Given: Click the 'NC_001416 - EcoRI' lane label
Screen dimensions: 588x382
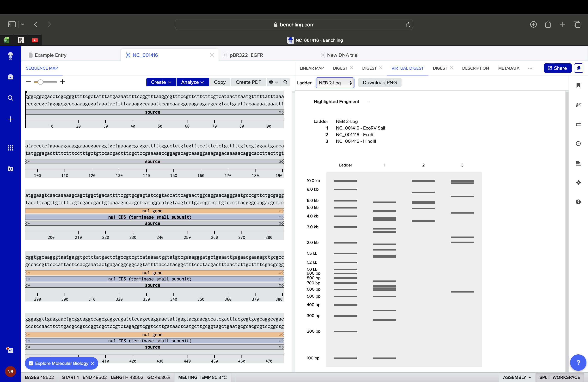Looking at the screenshot, I should (355, 135).
